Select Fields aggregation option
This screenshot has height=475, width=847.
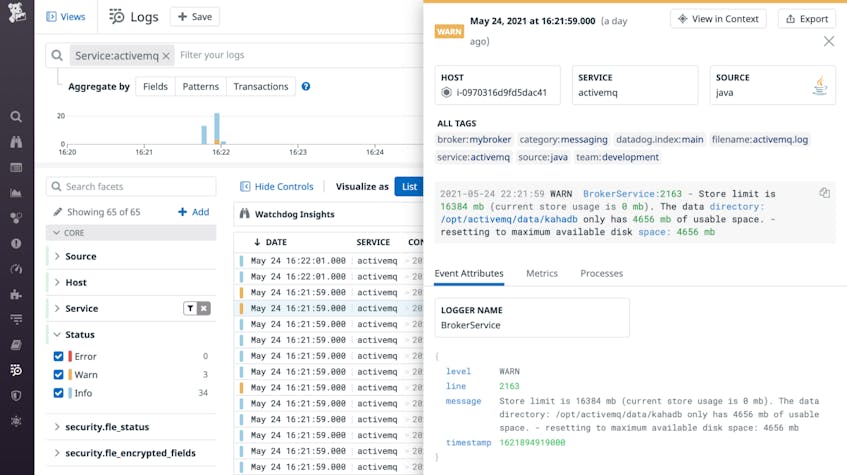point(155,86)
